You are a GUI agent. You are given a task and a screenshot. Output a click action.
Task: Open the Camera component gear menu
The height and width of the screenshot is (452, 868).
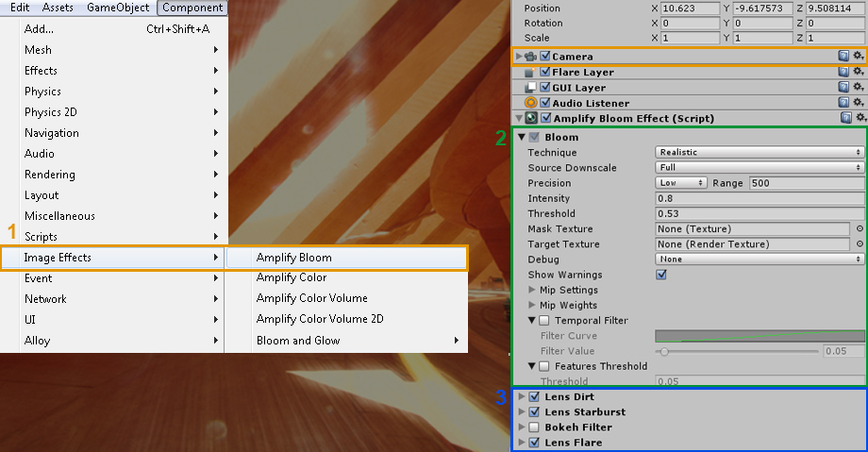coord(858,56)
